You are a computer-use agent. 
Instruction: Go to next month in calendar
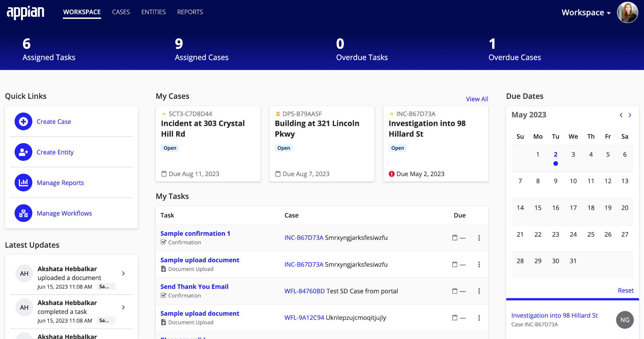click(x=630, y=115)
